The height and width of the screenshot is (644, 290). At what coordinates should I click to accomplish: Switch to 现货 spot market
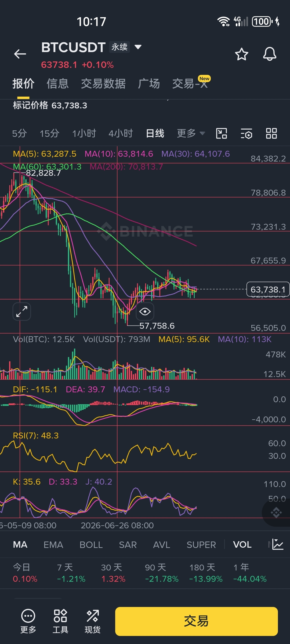click(93, 621)
